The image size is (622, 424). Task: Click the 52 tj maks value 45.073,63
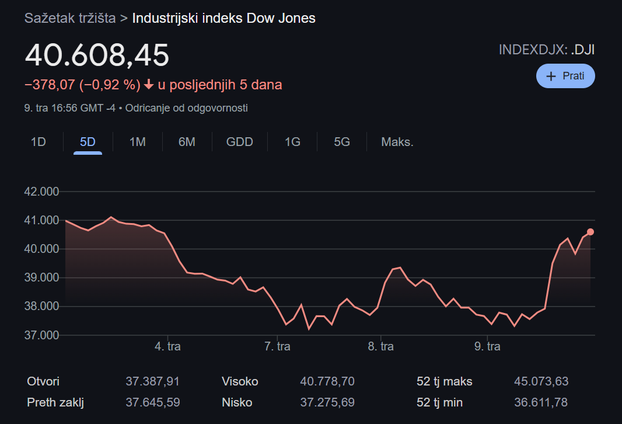click(x=541, y=382)
